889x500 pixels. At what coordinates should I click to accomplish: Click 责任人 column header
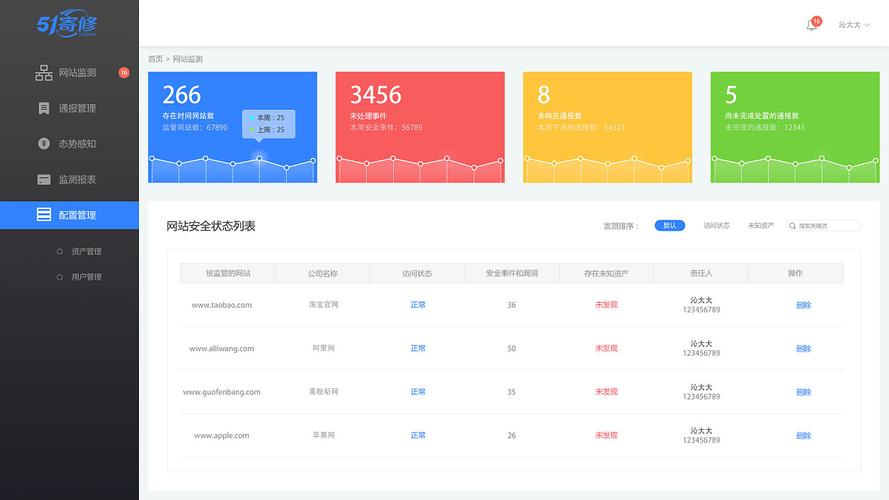click(701, 273)
